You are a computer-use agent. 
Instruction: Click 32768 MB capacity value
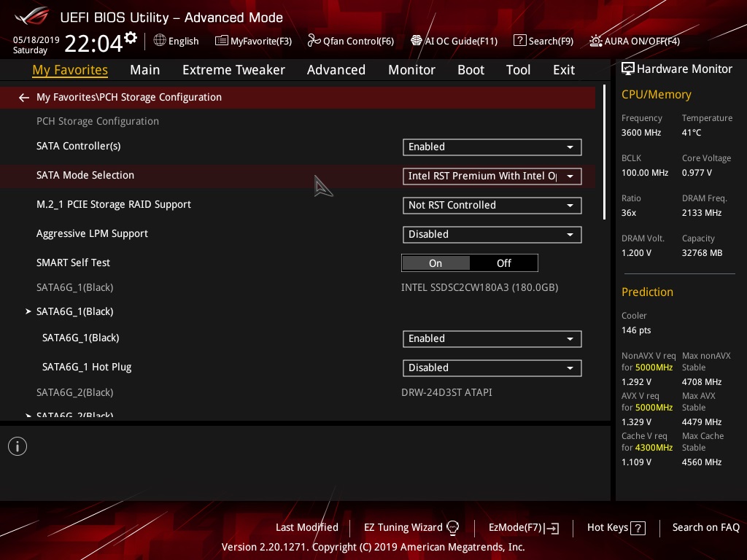(x=702, y=253)
